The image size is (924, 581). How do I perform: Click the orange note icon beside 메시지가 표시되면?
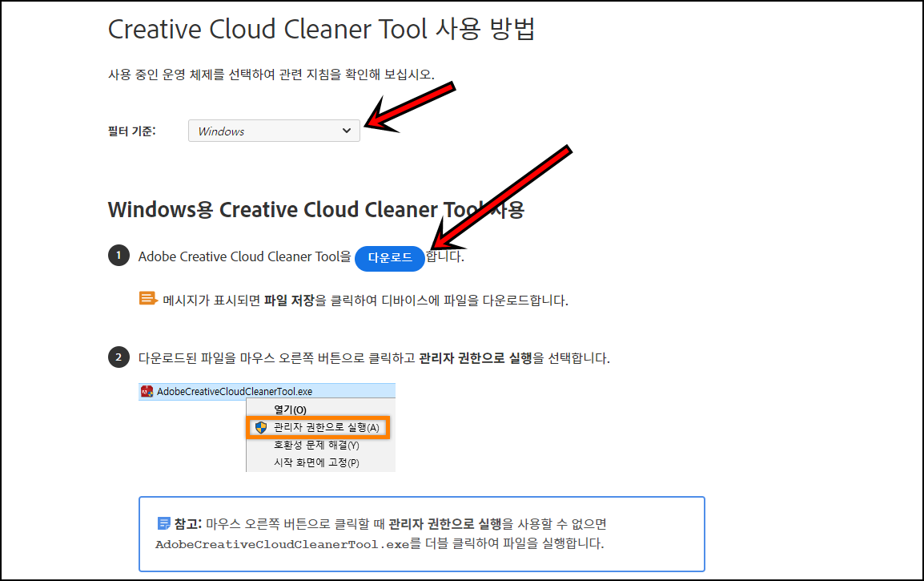point(148,299)
